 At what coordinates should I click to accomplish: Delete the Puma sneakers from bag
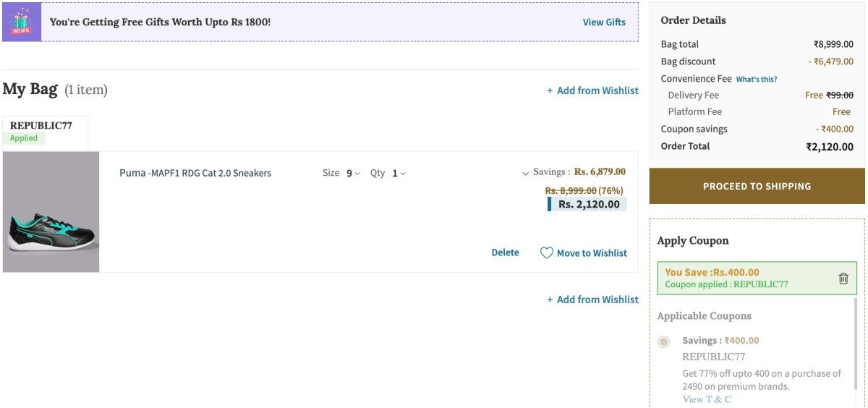click(505, 252)
